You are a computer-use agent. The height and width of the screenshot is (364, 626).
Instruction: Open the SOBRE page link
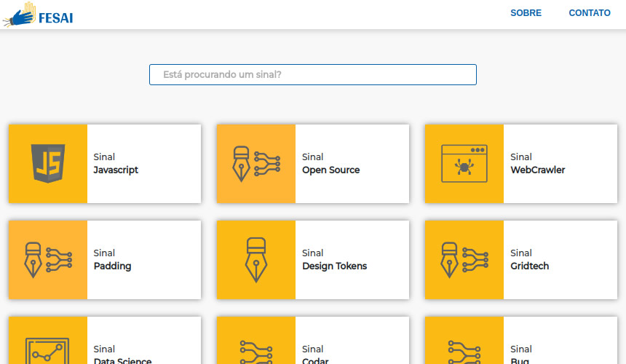[526, 13]
